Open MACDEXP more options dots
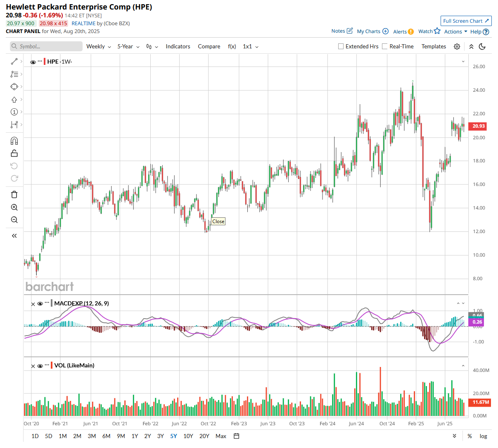This screenshot has width=498, height=448. pos(47,303)
